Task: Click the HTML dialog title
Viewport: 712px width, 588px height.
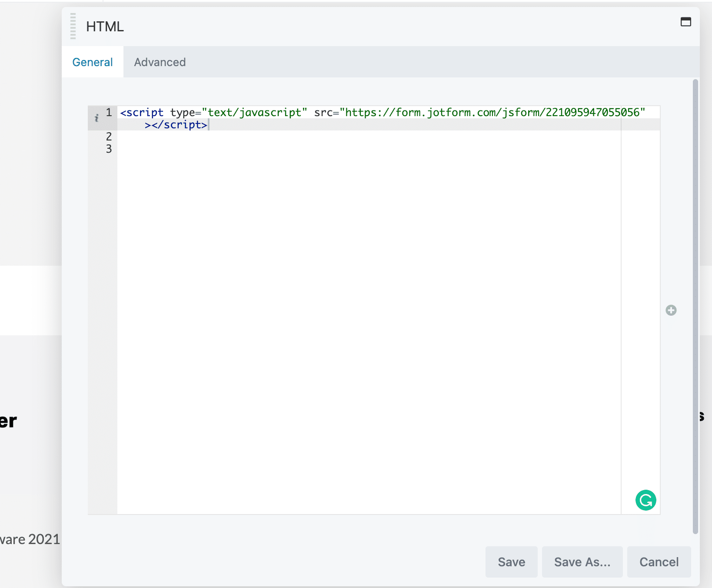Action: [105, 27]
